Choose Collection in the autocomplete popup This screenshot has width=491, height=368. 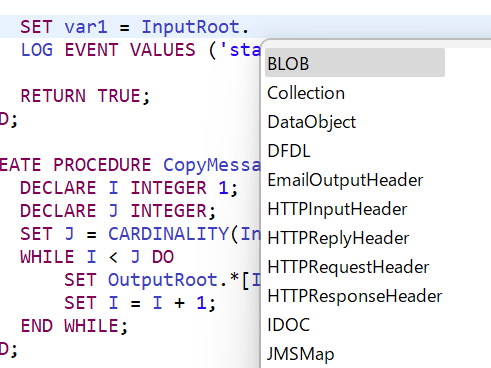[306, 93]
